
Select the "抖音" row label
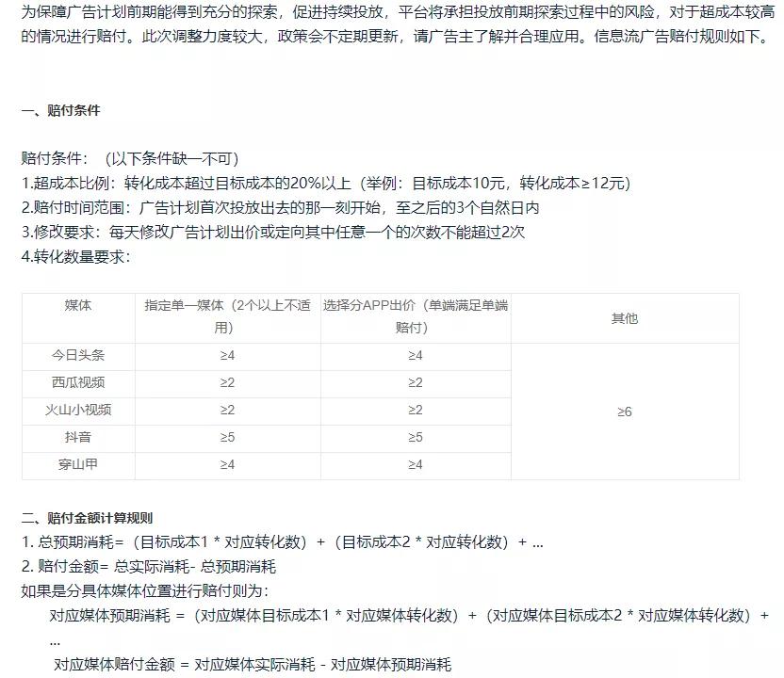(x=78, y=437)
